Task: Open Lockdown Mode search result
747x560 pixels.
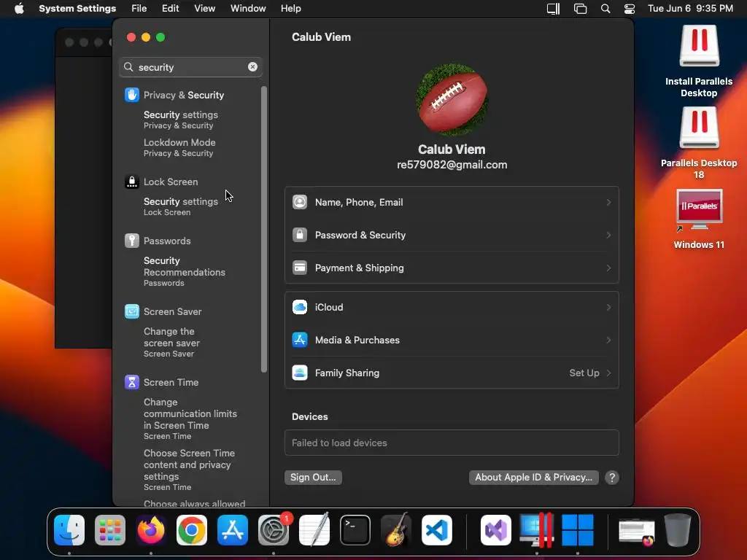Action: click(180, 147)
